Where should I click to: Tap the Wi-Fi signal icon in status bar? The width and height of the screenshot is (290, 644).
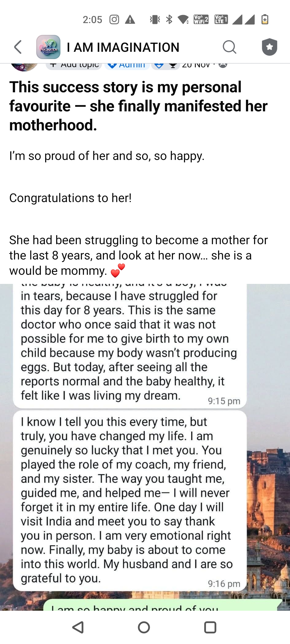pos(183,20)
